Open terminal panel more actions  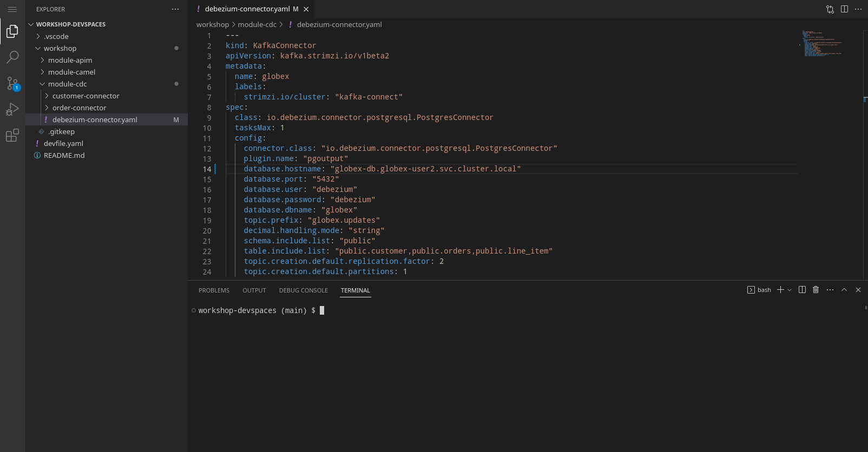(x=830, y=290)
